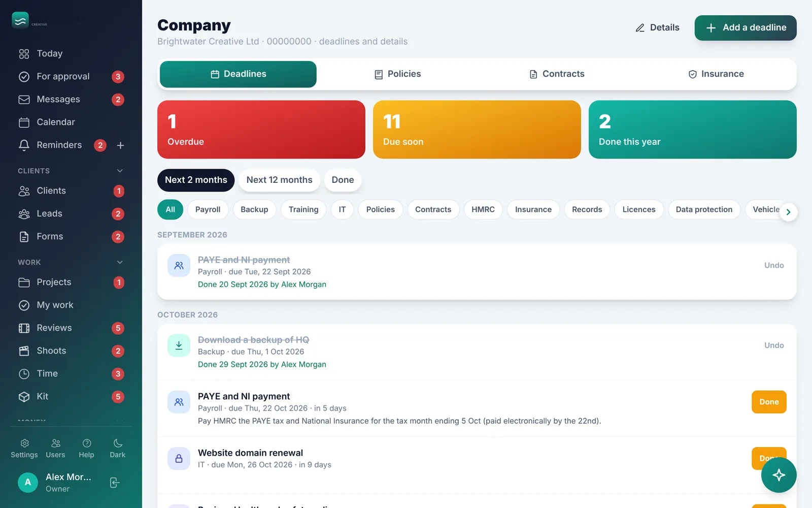
Task: Open the Due soon summary card
Action: pos(477,130)
